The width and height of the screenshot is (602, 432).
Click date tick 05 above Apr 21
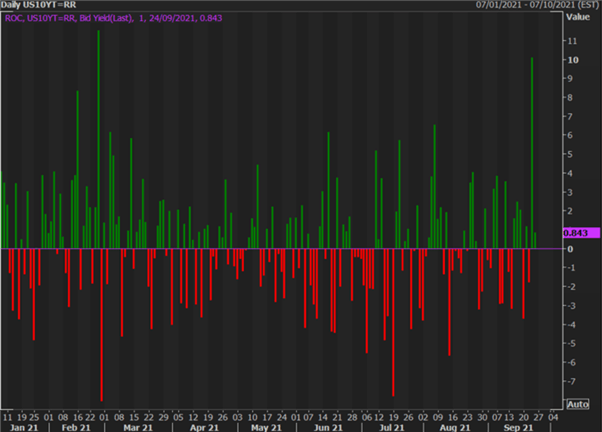(x=178, y=417)
